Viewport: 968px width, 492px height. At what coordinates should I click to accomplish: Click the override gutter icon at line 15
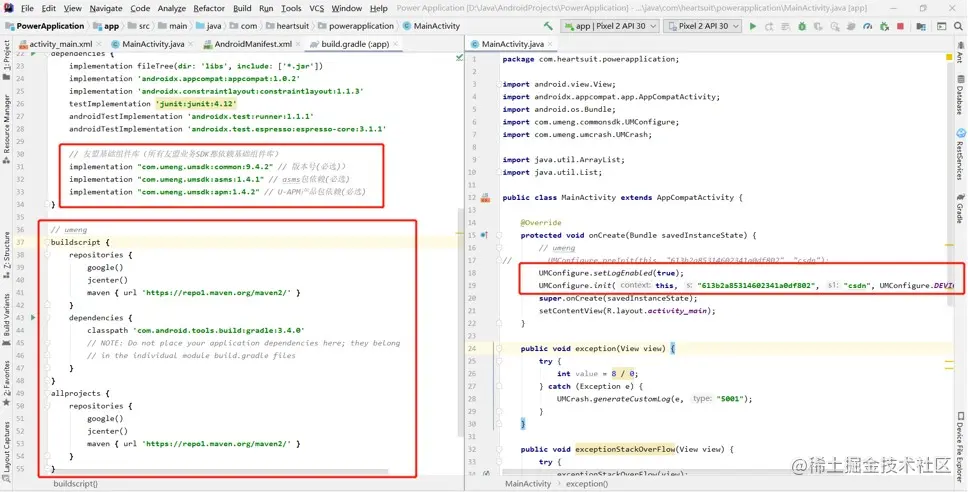(x=484, y=235)
